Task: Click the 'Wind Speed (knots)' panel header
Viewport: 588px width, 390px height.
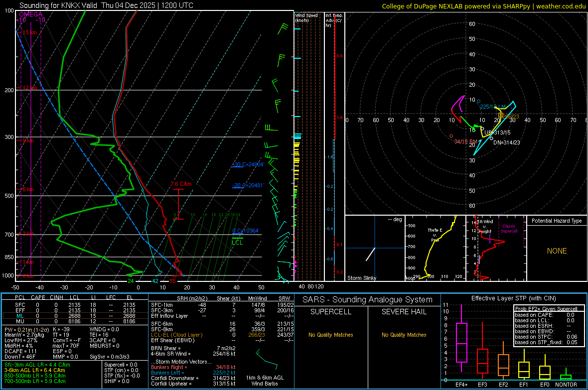Action: tap(306, 18)
